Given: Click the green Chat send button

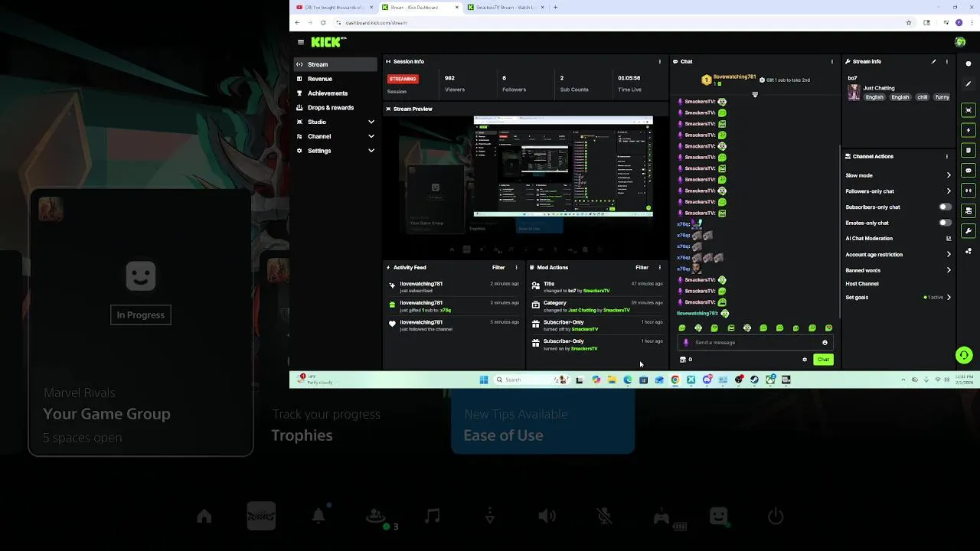Looking at the screenshot, I should point(823,359).
